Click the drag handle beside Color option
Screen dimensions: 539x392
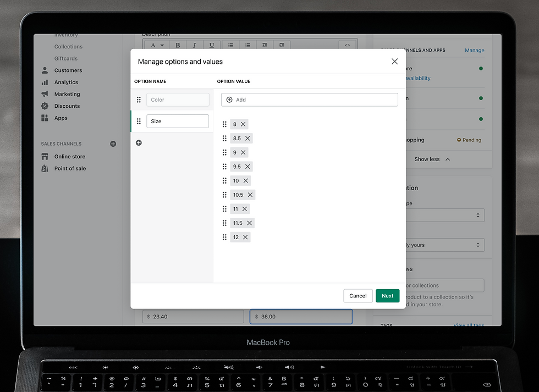[x=139, y=100]
